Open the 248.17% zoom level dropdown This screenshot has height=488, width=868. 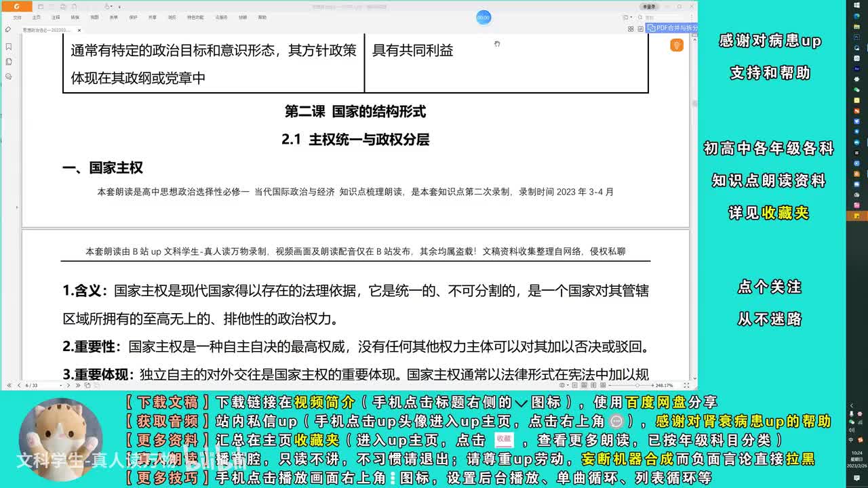665,385
